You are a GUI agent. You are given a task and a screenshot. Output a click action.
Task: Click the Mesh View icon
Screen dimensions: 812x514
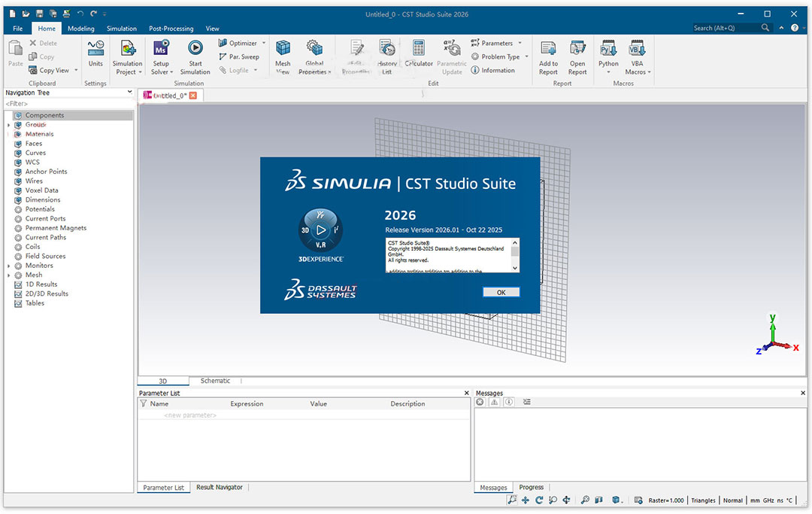point(283,49)
